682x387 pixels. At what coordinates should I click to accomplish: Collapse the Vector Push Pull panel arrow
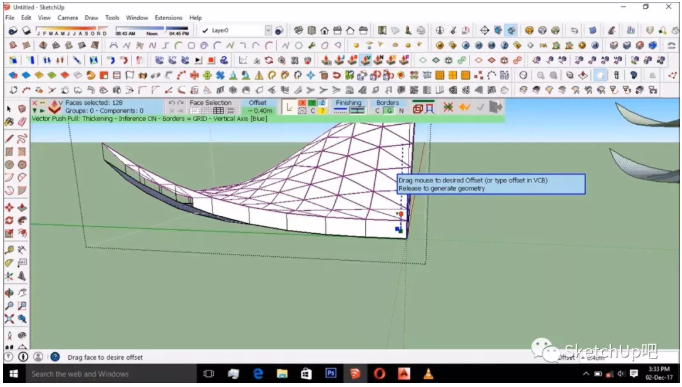34,111
